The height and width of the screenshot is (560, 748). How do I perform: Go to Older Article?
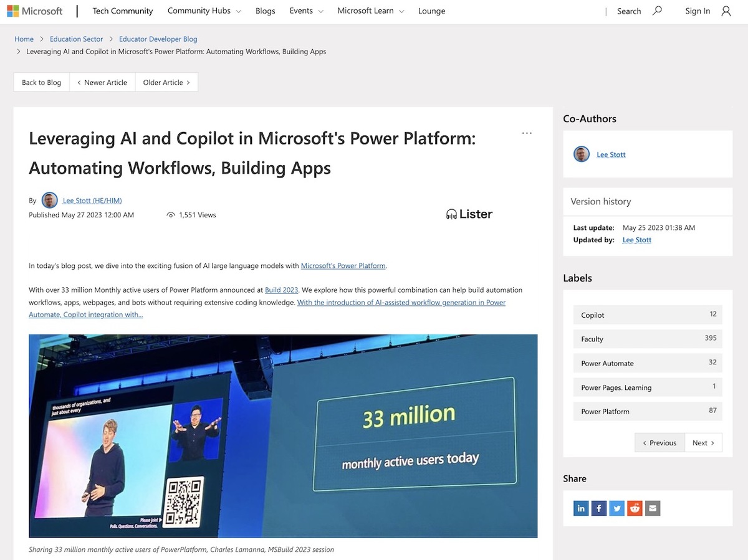pyautogui.click(x=166, y=82)
